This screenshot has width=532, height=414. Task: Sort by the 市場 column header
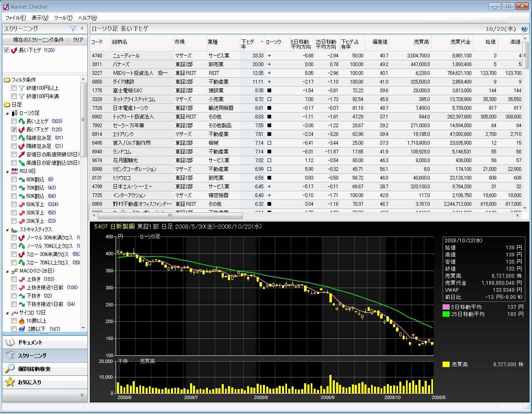coord(190,42)
